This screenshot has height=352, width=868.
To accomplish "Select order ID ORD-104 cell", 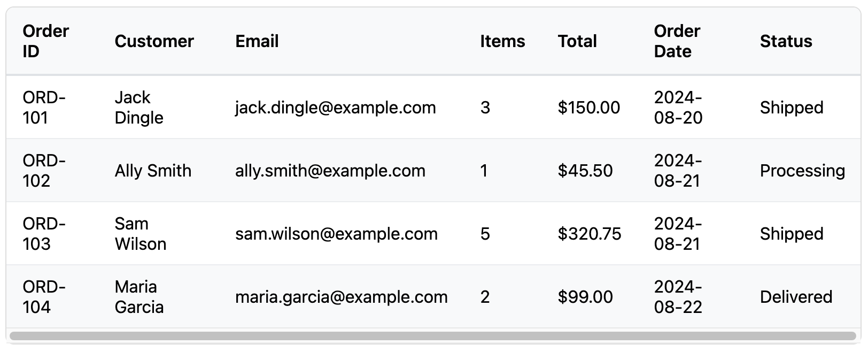I will point(44,297).
